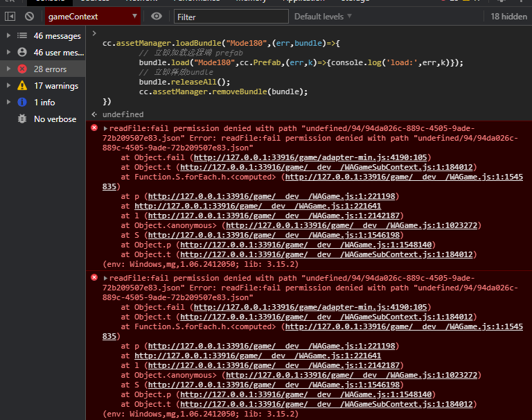Filter by 17 warnings row
The image size is (532, 420).
click(x=43, y=85)
